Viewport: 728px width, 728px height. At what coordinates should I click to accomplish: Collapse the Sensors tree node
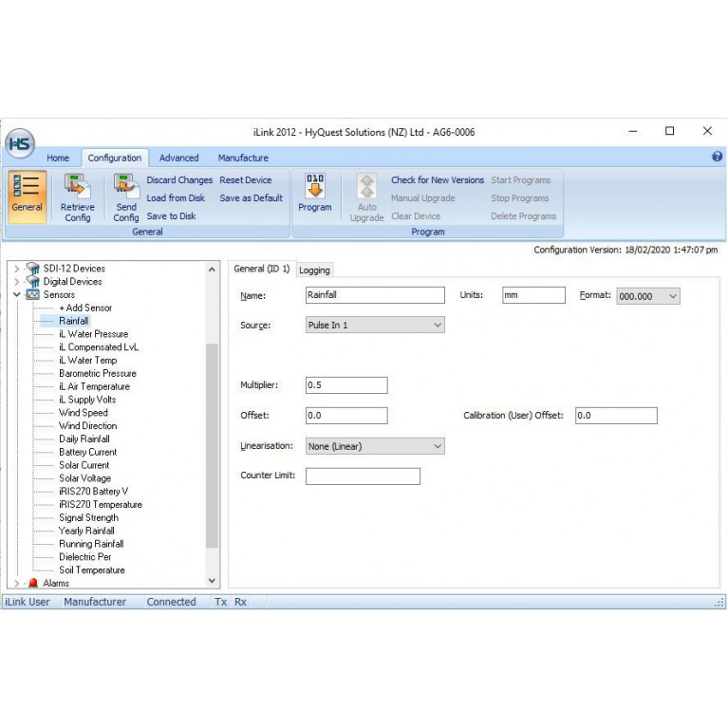click(17, 294)
